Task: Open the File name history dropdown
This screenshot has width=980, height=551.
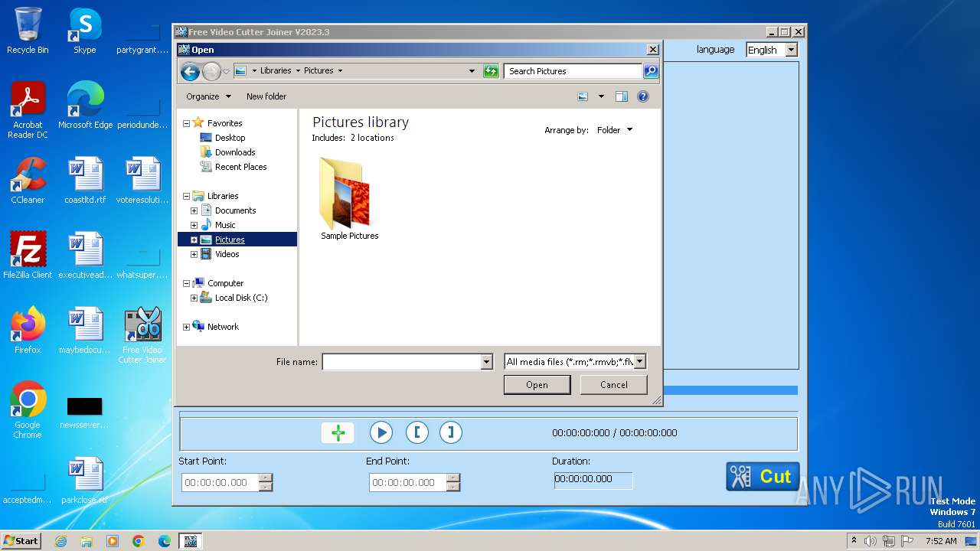Action: (486, 362)
